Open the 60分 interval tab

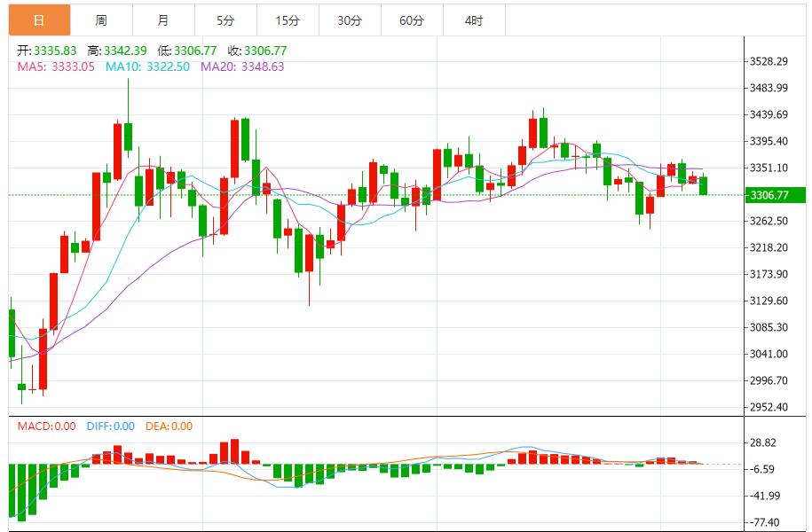[x=412, y=20]
